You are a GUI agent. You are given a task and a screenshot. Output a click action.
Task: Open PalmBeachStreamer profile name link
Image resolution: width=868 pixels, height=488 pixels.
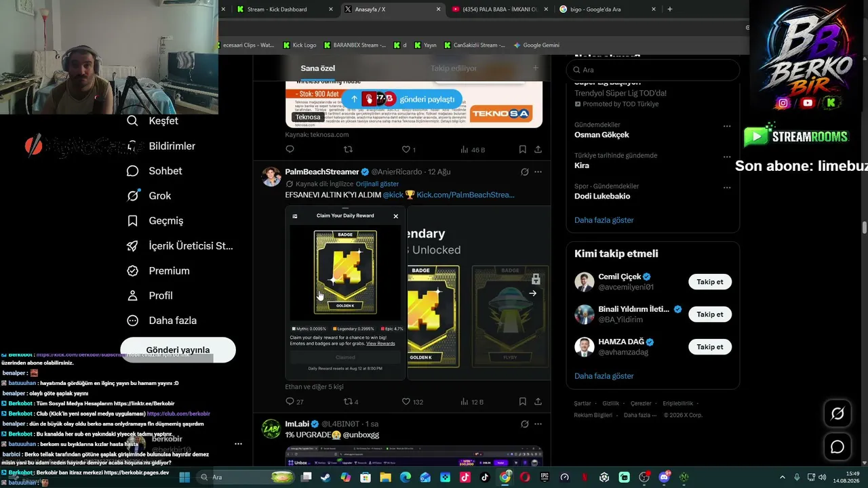coord(321,171)
